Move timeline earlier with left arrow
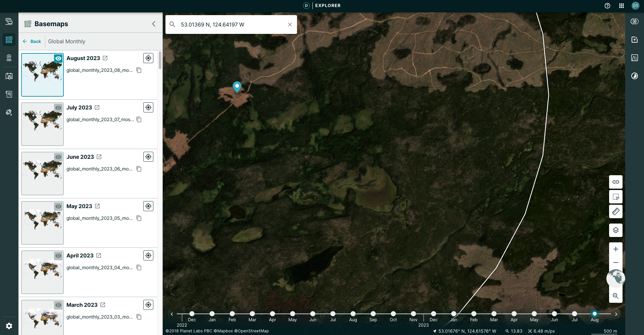This screenshot has width=644, height=335. [172, 314]
